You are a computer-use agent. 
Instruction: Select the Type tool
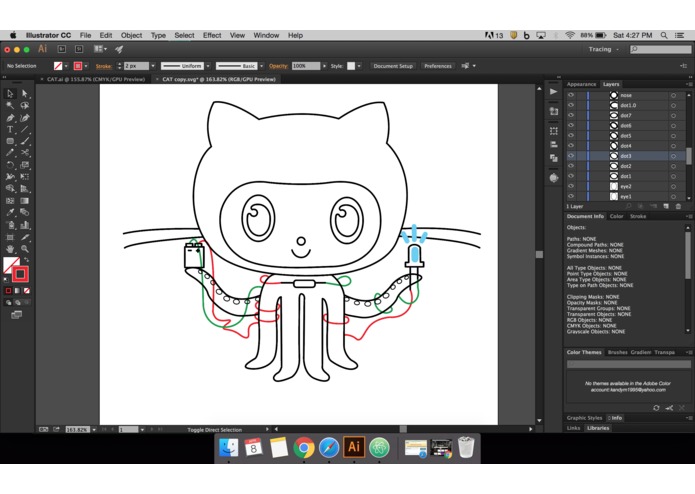[10, 129]
